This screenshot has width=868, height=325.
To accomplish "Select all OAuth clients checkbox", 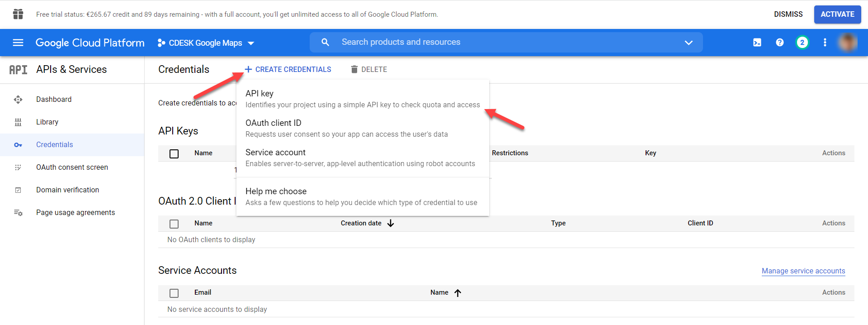I will point(174,224).
